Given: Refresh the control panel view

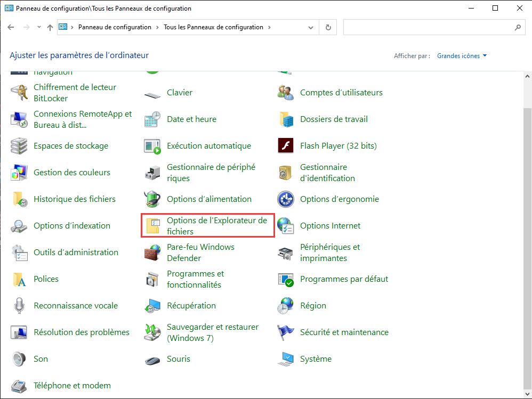Looking at the screenshot, I should [328, 28].
